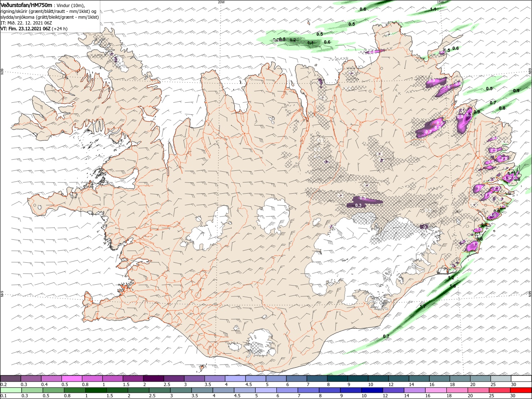Click the deep navy blue 10 swatch in lower legend
Screen dimensions: 532x399
click(x=372, y=390)
